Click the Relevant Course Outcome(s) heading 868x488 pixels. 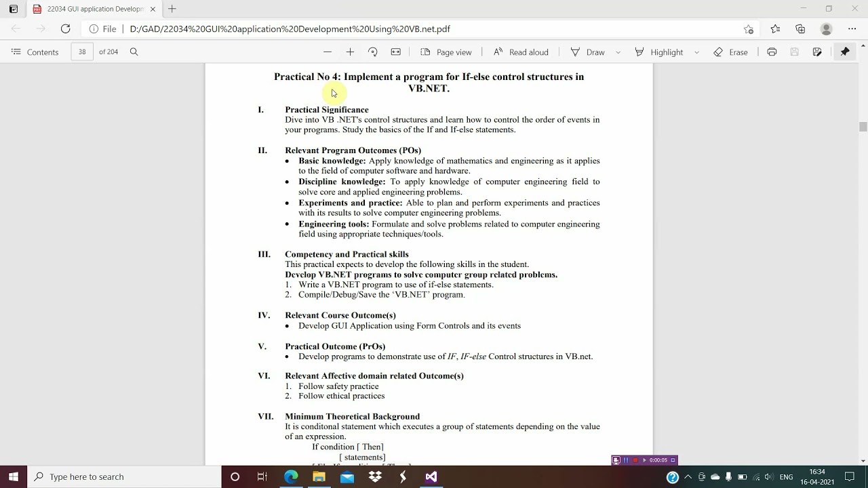point(340,315)
